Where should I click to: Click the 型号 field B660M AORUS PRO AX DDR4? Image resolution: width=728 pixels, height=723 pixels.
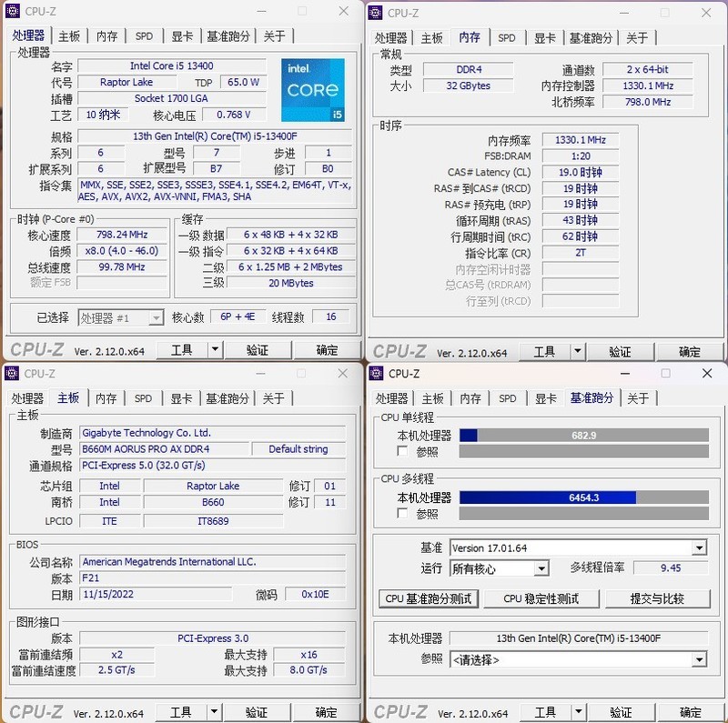[165, 449]
